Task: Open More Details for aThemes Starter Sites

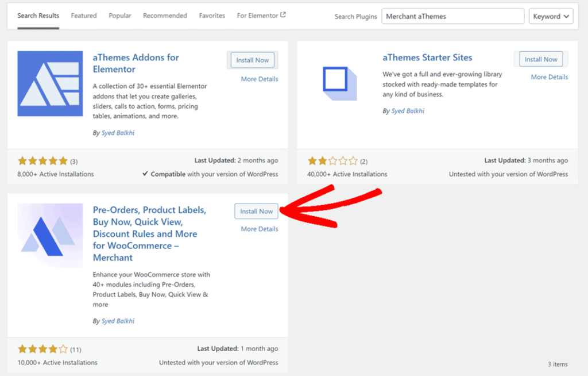Action: pyautogui.click(x=549, y=77)
